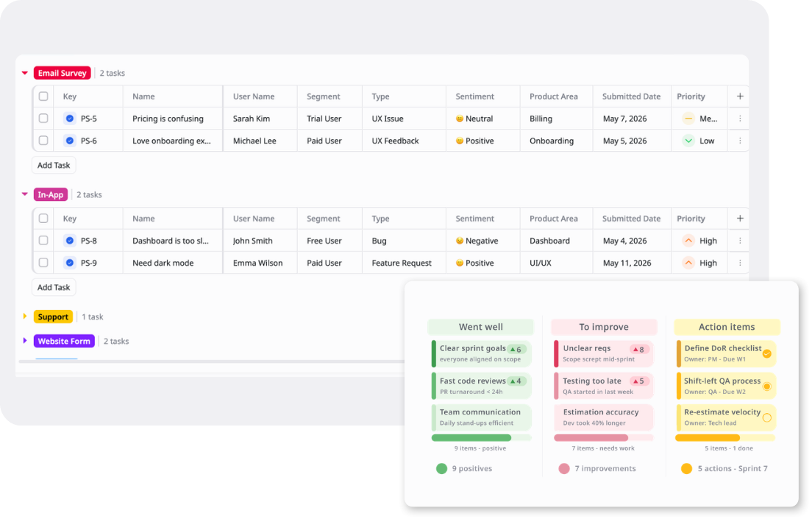
Task: Click green dot beside 9 positives
Action: 441,469
